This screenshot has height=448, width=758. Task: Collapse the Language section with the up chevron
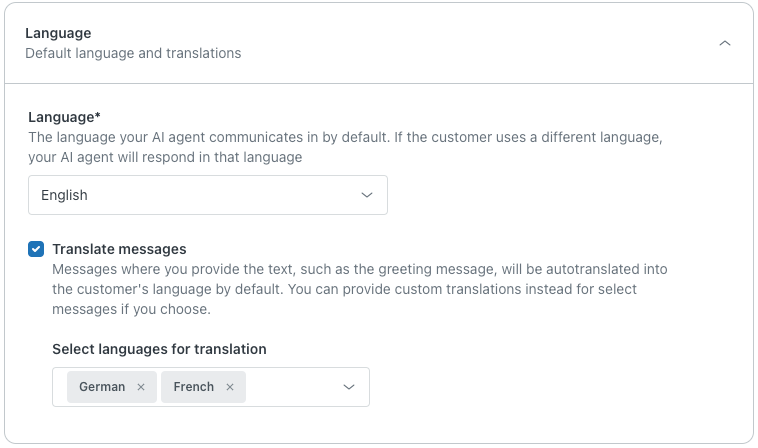pos(725,43)
